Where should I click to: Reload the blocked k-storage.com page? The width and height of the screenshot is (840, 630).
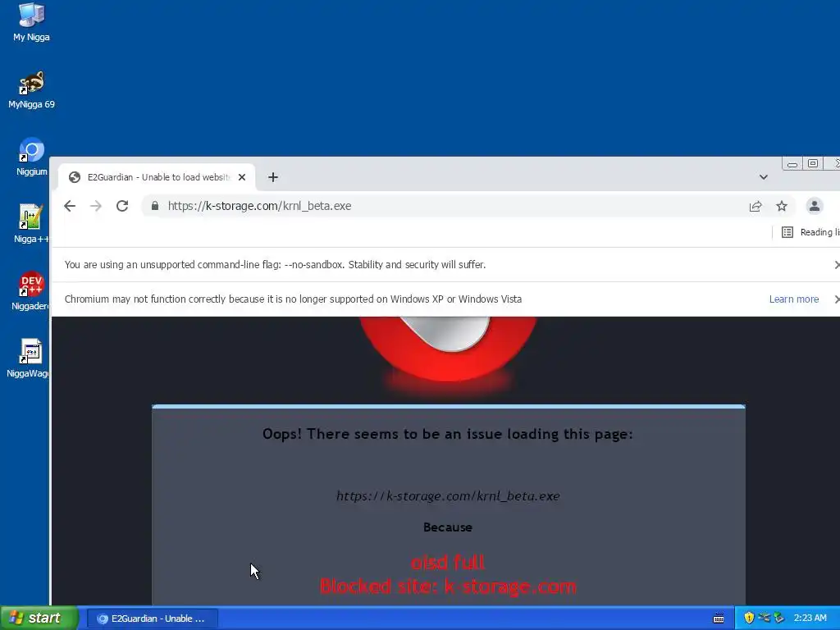click(122, 206)
